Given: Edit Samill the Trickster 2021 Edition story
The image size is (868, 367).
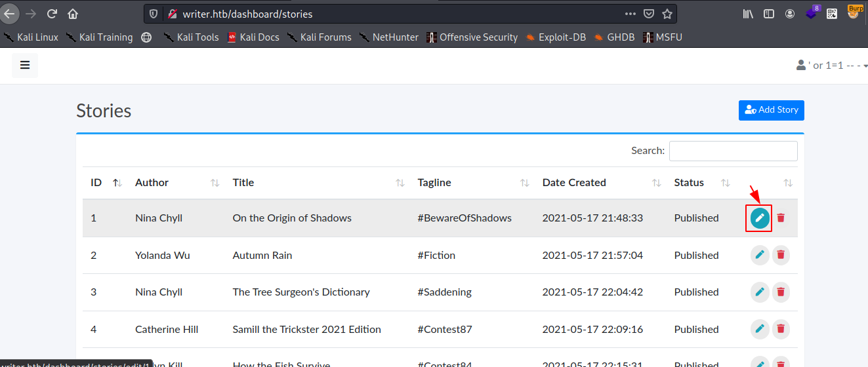Looking at the screenshot, I should click(x=760, y=329).
